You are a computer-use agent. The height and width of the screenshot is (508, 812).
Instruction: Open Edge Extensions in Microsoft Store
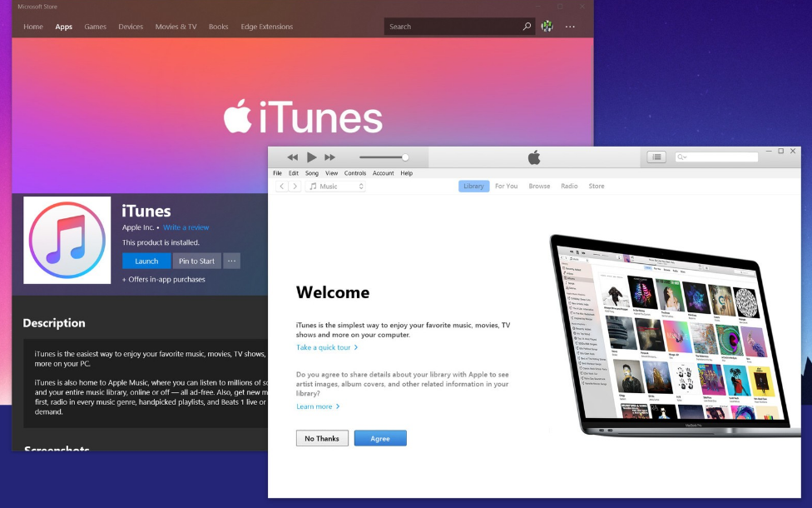267,27
